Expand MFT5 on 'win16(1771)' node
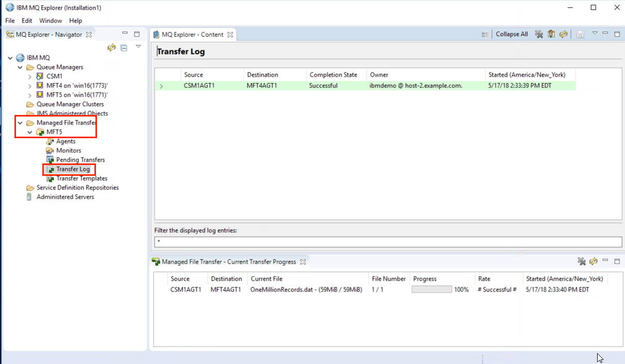This screenshot has height=364, width=625. tap(30, 95)
